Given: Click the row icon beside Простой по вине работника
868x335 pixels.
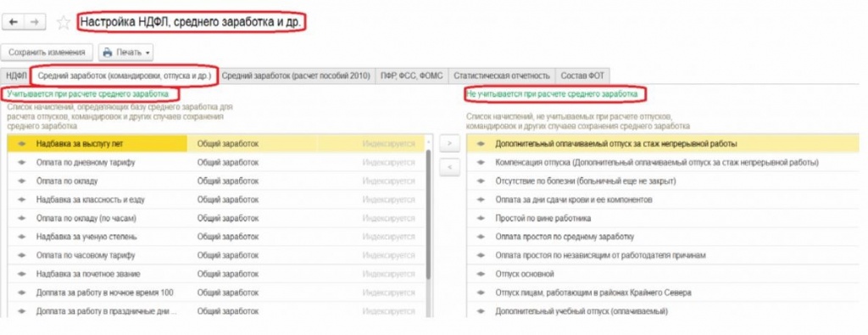Looking at the screenshot, I should pyautogui.click(x=480, y=218).
